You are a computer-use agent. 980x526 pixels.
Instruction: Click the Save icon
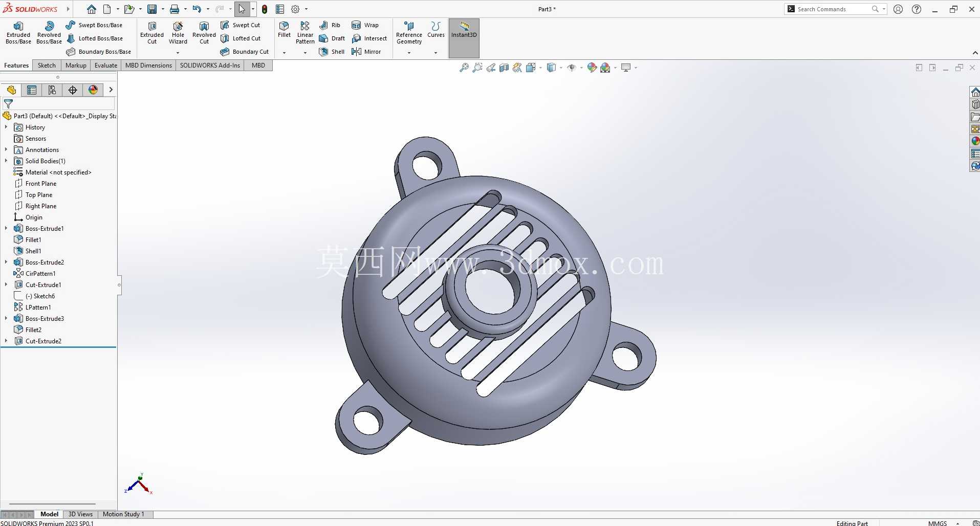(x=152, y=9)
